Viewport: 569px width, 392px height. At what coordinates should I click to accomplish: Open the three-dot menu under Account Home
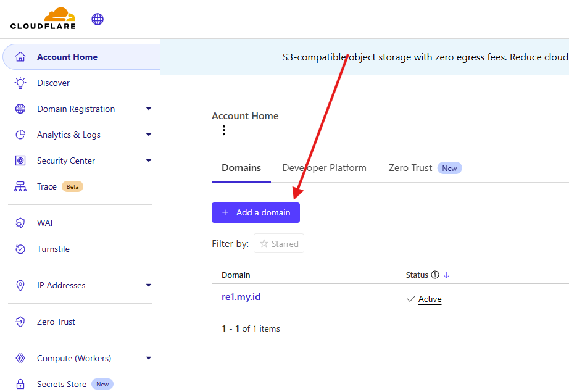click(x=224, y=130)
